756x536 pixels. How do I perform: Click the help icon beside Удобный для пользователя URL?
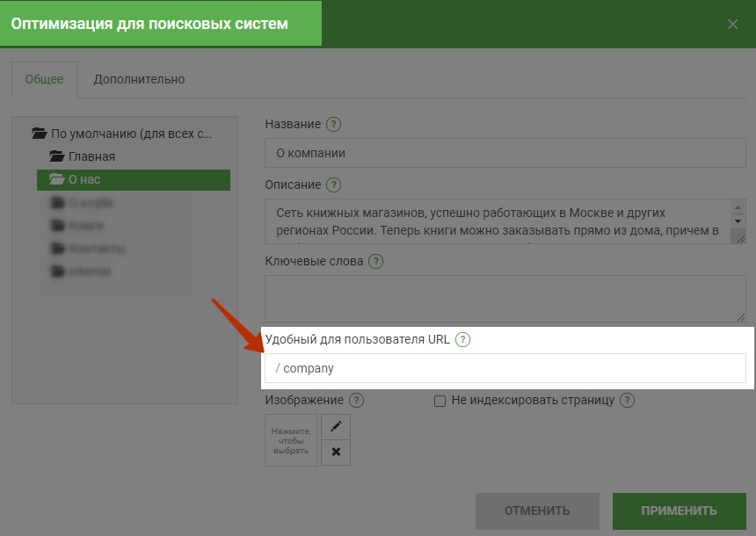462,339
